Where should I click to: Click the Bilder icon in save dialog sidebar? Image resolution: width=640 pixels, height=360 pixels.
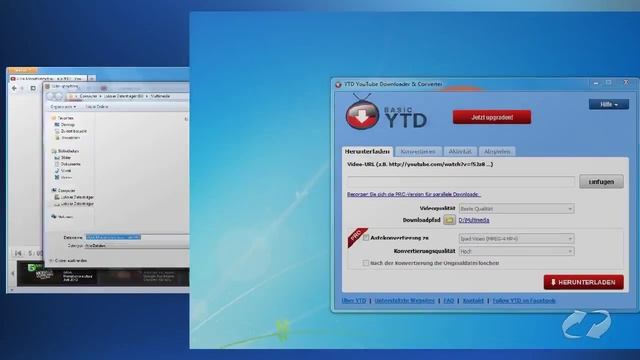point(57,158)
